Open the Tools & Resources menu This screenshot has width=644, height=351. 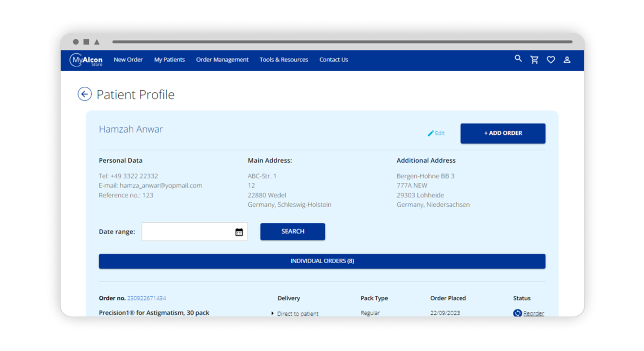pos(283,60)
